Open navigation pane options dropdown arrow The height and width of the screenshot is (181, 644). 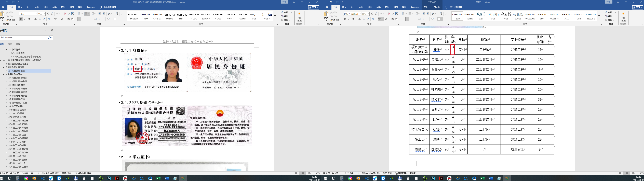click(45, 30)
